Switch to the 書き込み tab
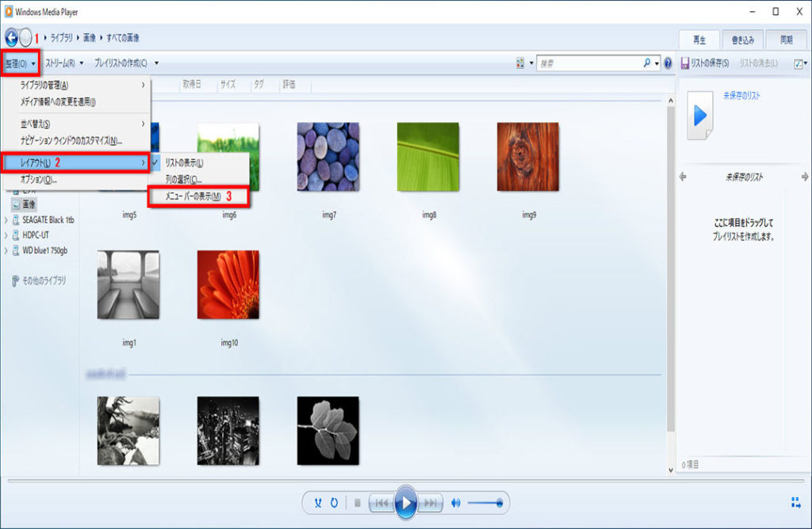Viewport: 812px width, 529px height. coord(743,39)
